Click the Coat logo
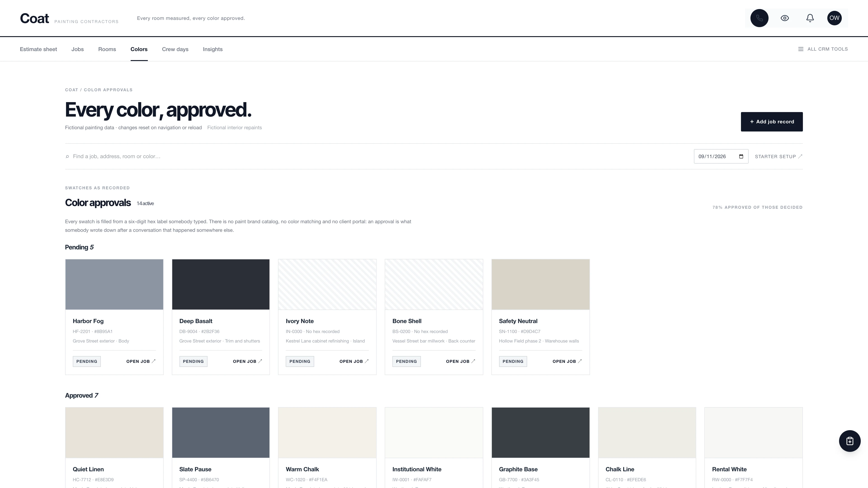 (x=34, y=18)
